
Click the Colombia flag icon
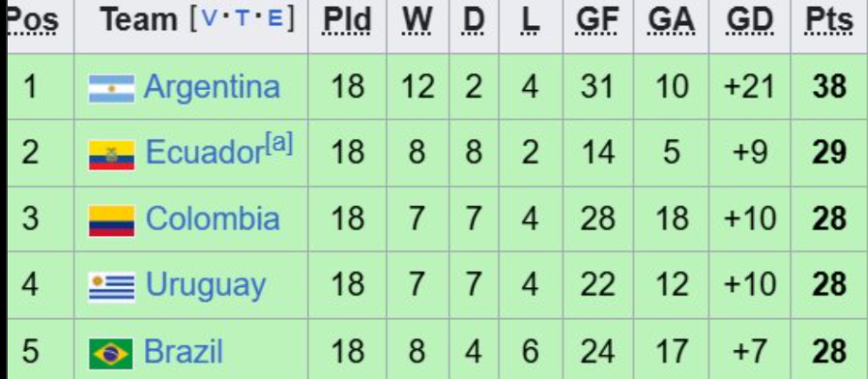point(111,220)
